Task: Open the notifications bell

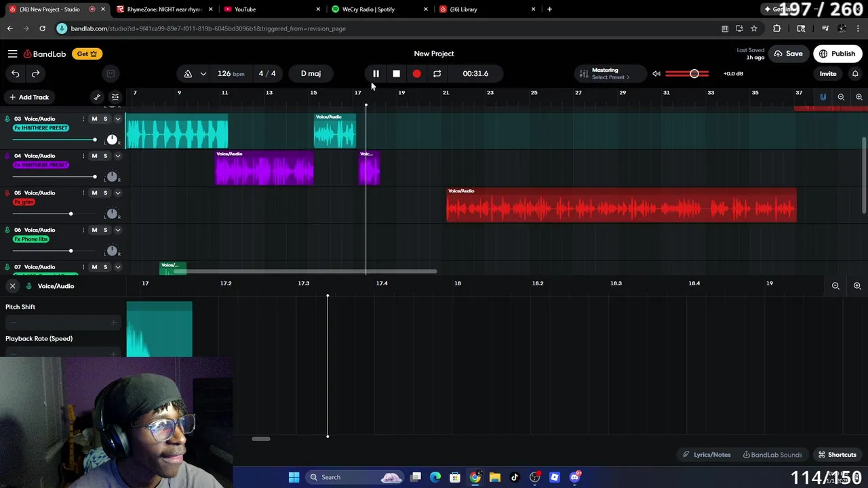Action: pos(855,73)
